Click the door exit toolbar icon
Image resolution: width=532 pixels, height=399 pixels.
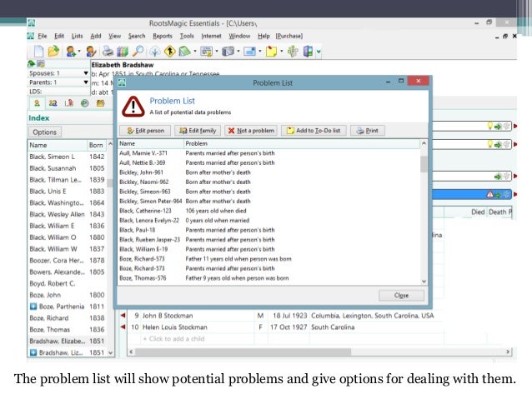point(308,51)
